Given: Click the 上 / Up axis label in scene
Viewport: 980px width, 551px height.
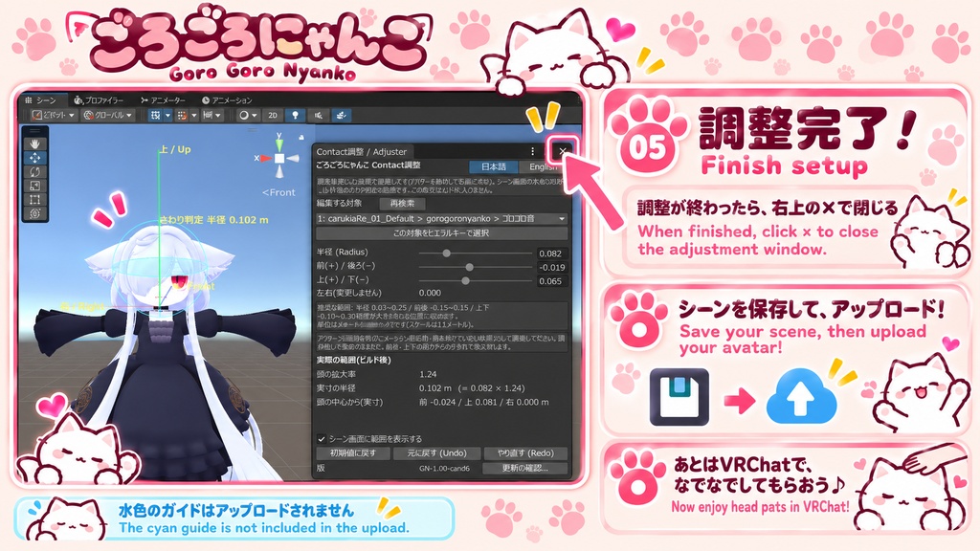Looking at the screenshot, I should (174, 149).
